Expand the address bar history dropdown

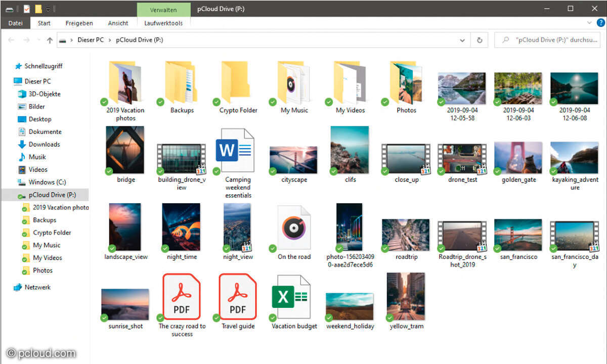pyautogui.click(x=462, y=40)
